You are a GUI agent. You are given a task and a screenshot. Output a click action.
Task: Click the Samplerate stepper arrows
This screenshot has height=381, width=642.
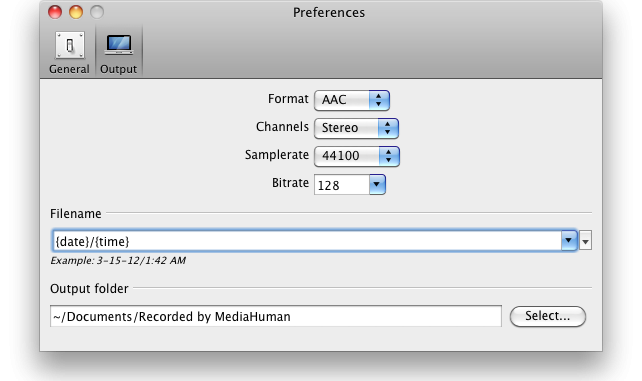point(389,156)
